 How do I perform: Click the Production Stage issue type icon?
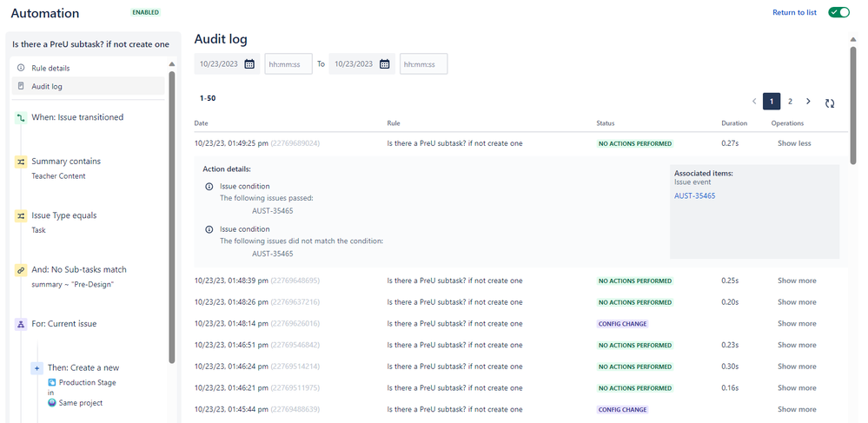[x=52, y=382]
